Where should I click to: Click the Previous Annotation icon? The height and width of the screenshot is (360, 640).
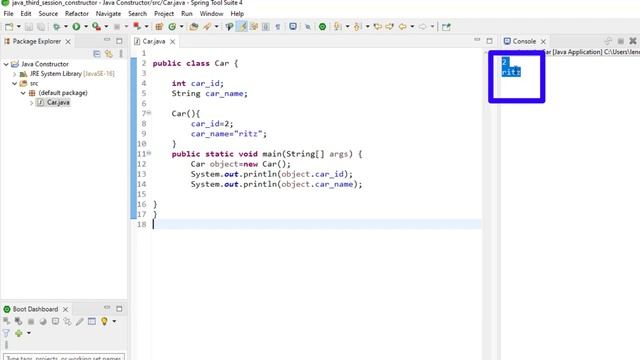point(358,27)
